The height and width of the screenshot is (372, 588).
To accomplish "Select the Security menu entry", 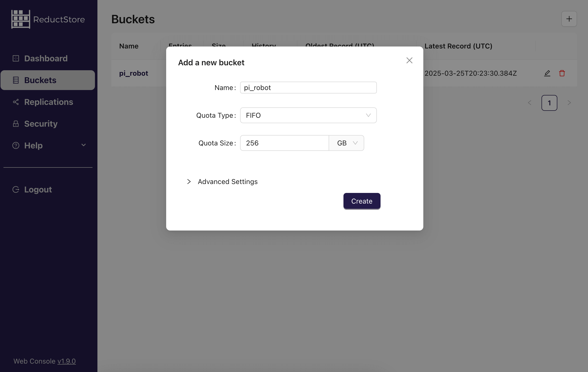I will tap(41, 124).
